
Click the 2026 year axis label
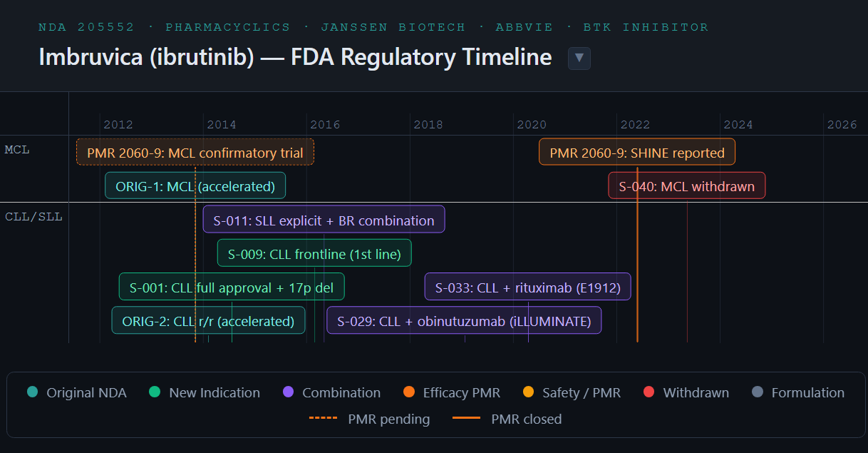click(842, 125)
